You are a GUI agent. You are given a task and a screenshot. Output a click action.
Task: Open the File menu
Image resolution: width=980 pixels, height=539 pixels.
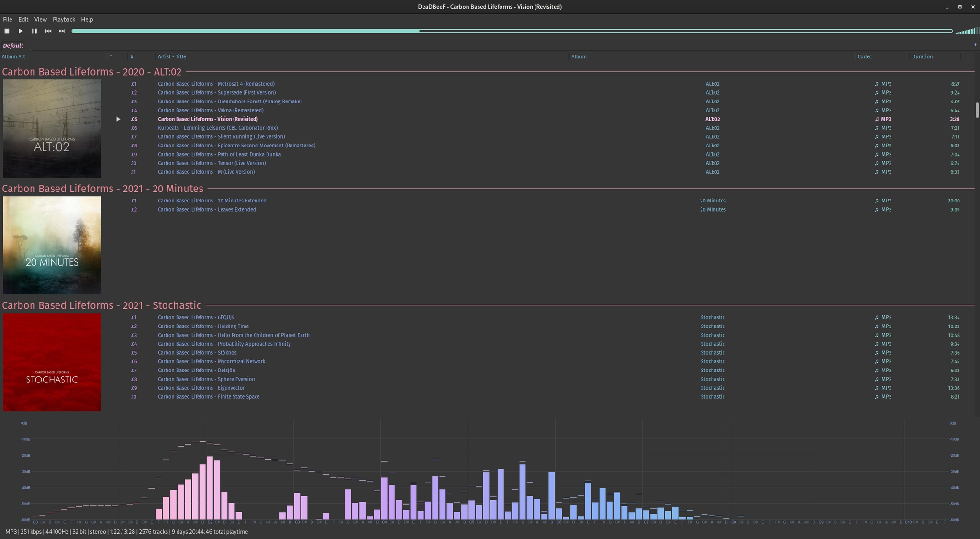click(8, 19)
